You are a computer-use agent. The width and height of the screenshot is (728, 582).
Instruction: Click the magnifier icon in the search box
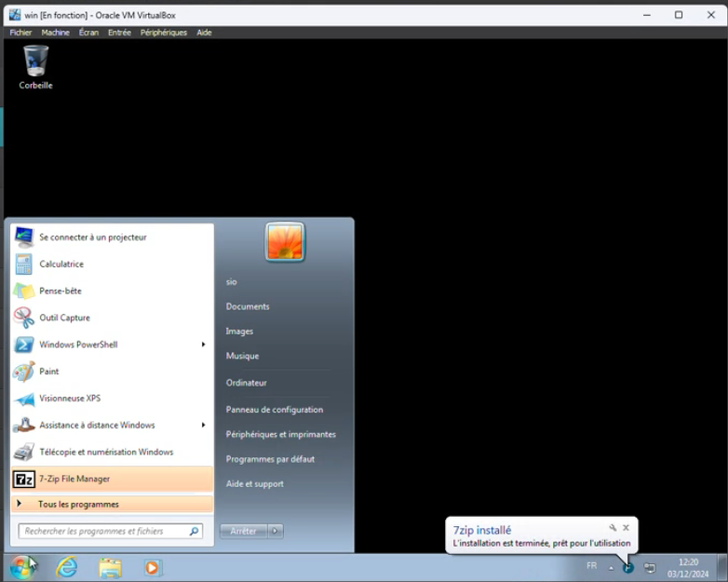(194, 531)
